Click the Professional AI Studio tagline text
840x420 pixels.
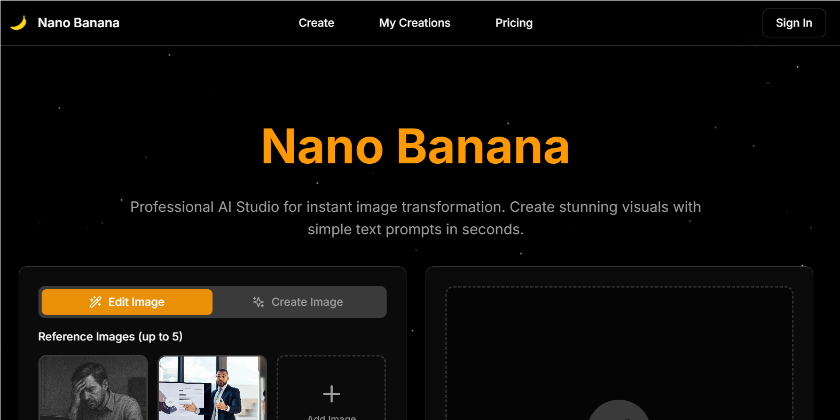tap(415, 218)
